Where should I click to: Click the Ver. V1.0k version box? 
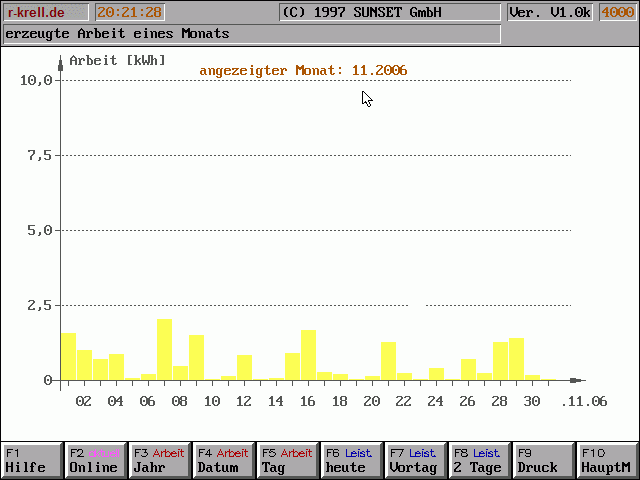coord(549,12)
